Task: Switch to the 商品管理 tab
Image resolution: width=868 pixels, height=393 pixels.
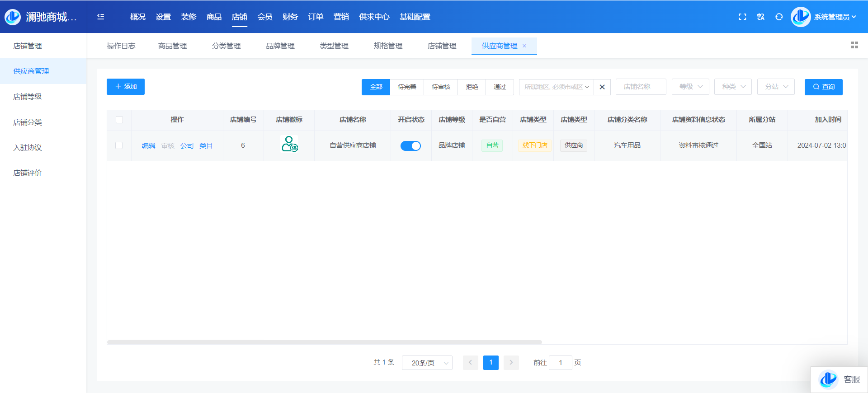Action: [x=172, y=46]
